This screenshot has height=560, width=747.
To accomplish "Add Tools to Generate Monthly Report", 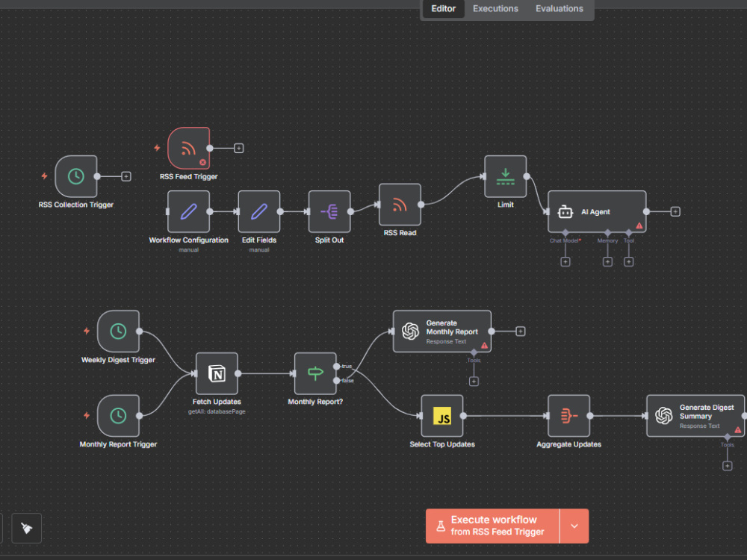I will coord(474,382).
